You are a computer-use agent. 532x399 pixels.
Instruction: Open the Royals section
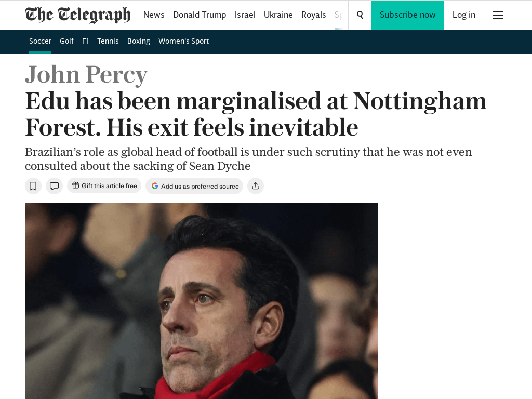pyautogui.click(x=313, y=15)
